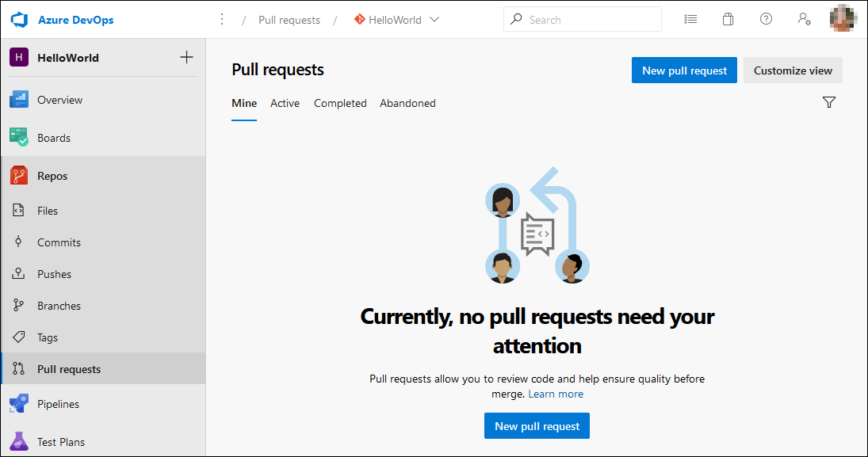Viewport: 868px width, 457px height.
Task: Select Overview text in sidebar
Action: 59,100
